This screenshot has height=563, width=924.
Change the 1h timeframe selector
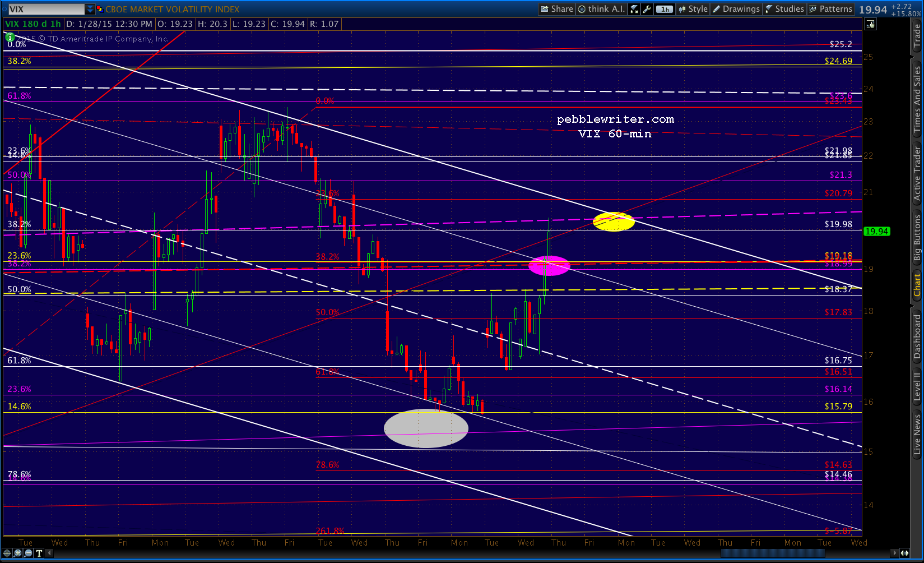(x=665, y=9)
